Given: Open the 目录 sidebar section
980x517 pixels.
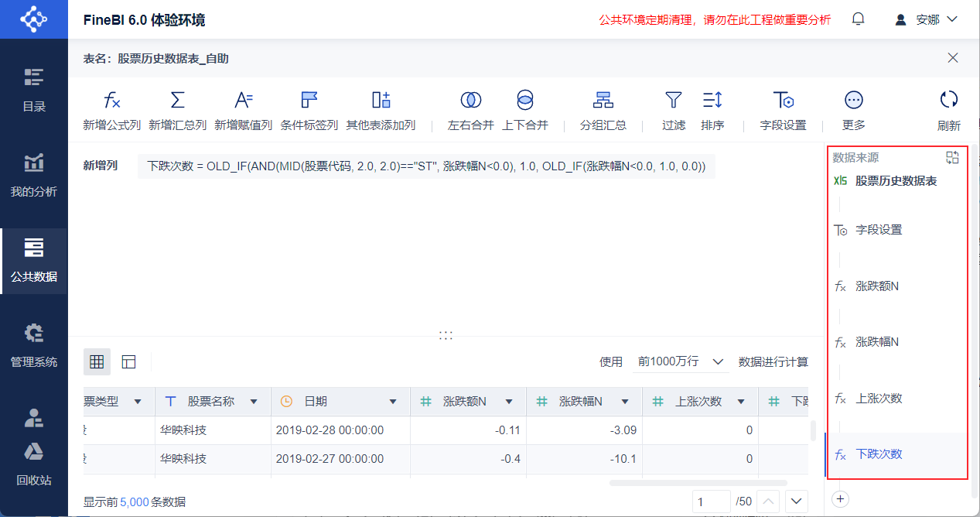Looking at the screenshot, I should 33,90.
